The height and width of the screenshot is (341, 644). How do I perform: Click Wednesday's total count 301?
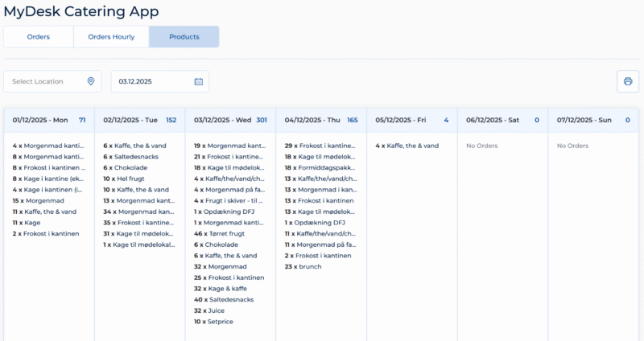coord(262,120)
